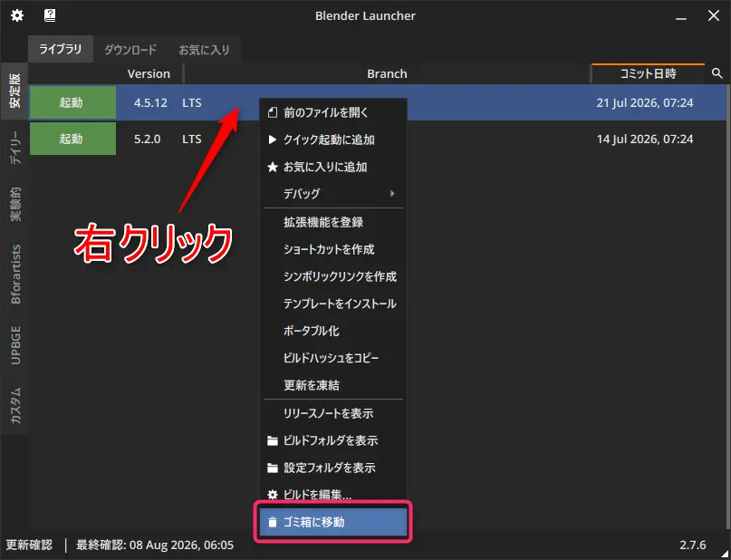The height and width of the screenshot is (560, 731).
Task: Click the gear icon beside ビルドを編集
Action: [273, 495]
